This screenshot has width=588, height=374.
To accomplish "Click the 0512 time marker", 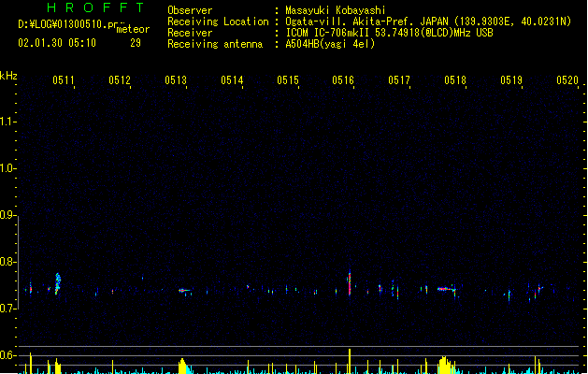I will click(120, 80).
